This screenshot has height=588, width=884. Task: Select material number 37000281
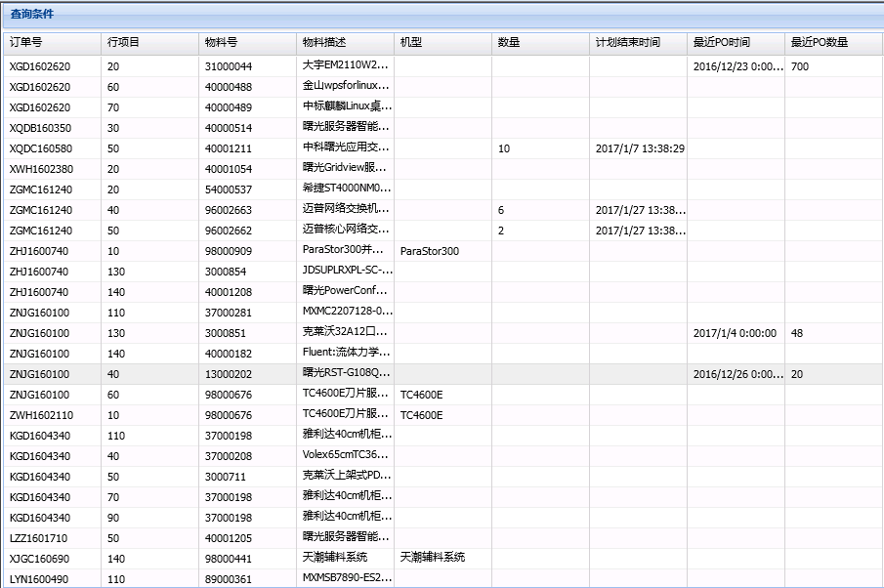(x=247, y=313)
